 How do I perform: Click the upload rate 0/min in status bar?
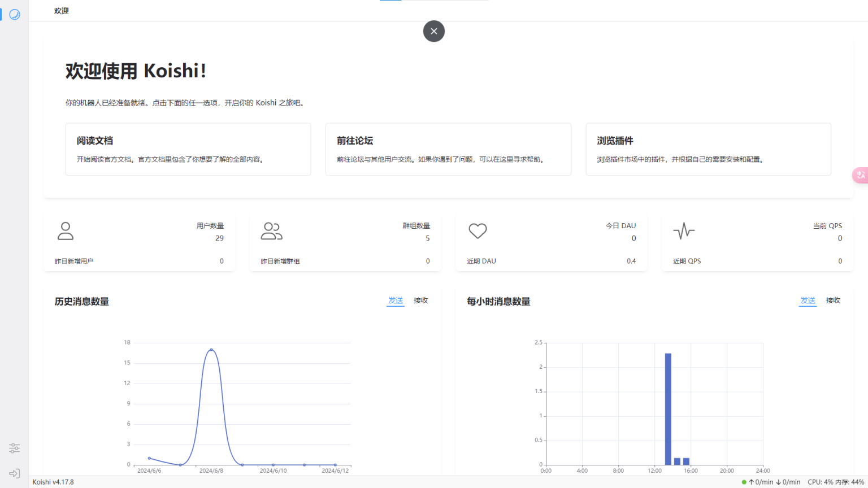761,482
